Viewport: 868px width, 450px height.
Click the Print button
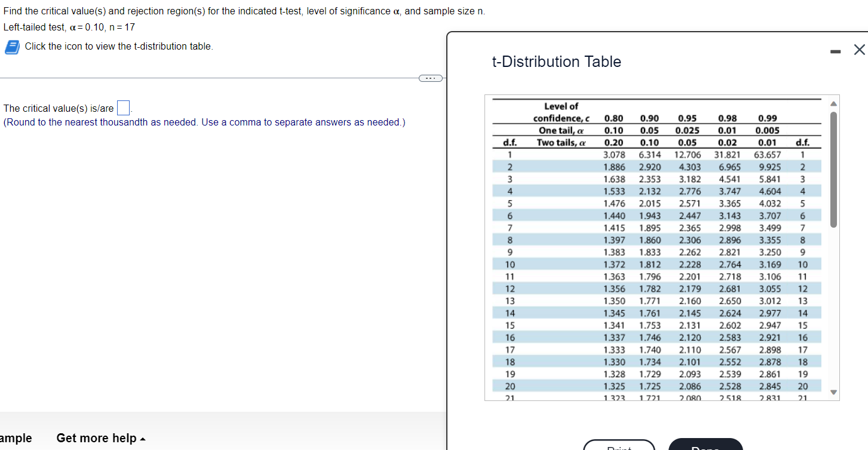(x=619, y=447)
